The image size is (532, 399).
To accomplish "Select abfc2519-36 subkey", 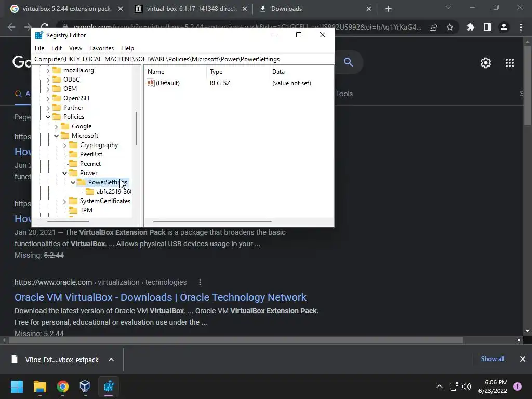I will [114, 192].
